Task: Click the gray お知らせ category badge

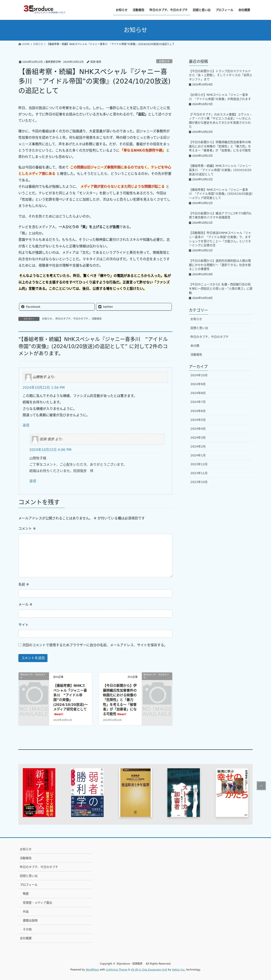Action: (164, 61)
